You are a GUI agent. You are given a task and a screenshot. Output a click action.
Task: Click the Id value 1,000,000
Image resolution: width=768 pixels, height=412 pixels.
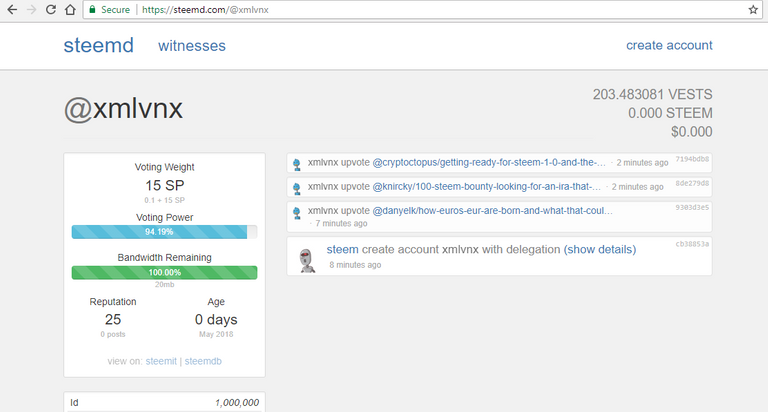pos(237,403)
